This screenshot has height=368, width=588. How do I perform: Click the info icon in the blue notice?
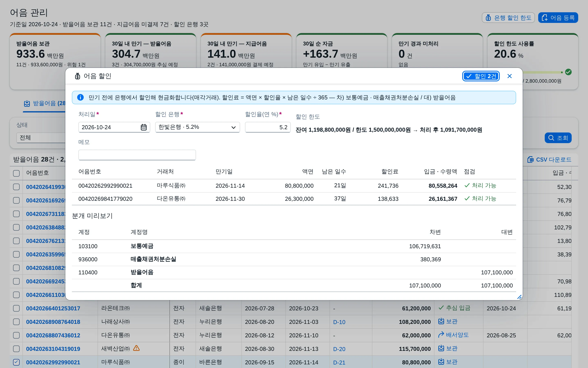(x=80, y=97)
